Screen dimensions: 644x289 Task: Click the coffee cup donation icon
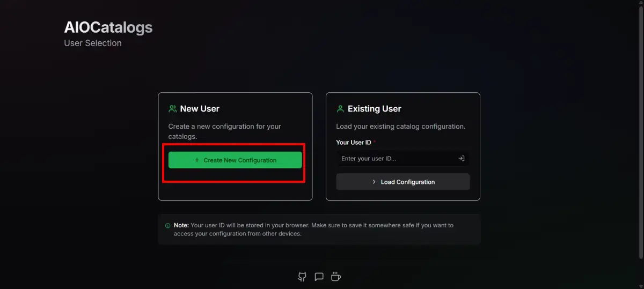pyautogui.click(x=336, y=277)
